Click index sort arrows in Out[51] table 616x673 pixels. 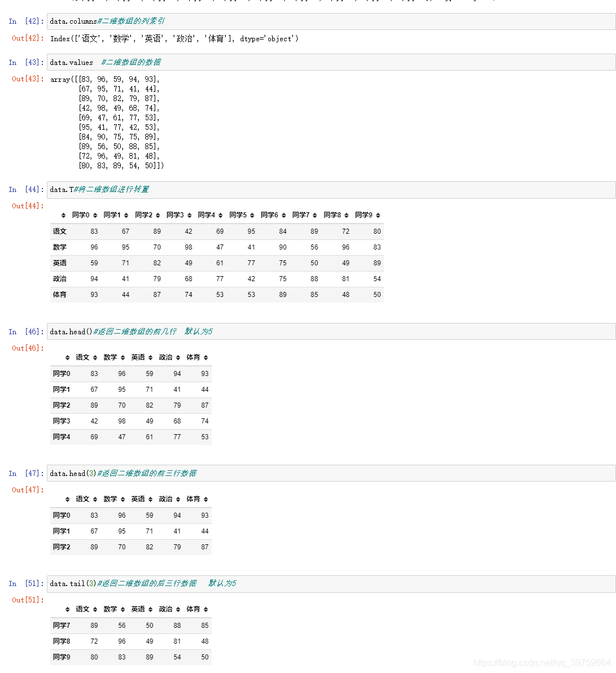(67, 609)
